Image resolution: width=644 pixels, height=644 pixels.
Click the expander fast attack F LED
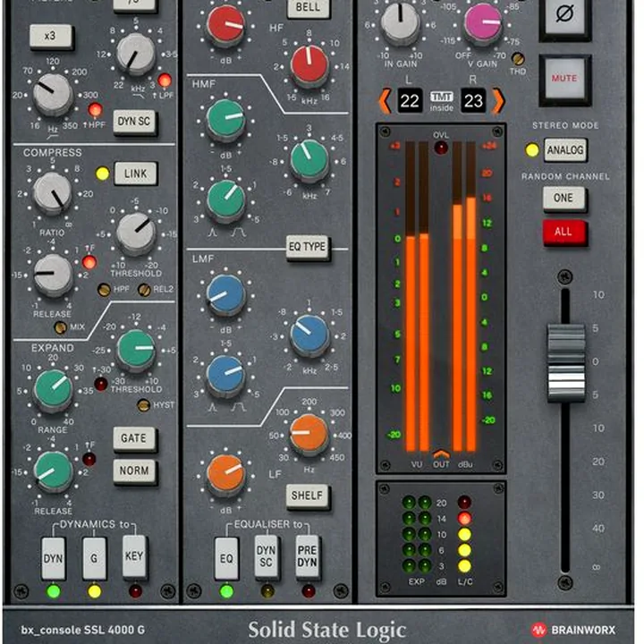click(89, 459)
